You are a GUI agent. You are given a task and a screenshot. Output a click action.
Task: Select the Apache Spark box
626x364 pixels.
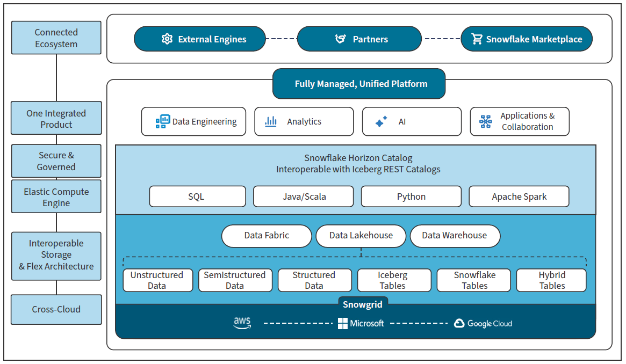point(519,196)
